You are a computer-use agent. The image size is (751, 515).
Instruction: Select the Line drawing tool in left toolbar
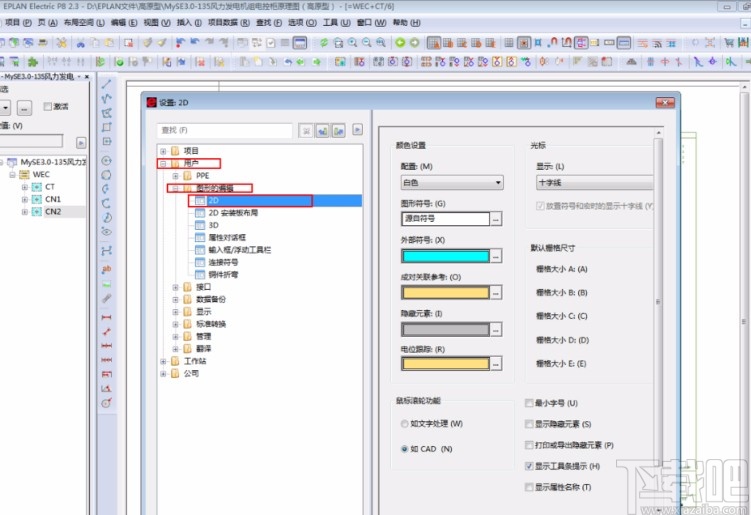pyautogui.click(x=106, y=84)
